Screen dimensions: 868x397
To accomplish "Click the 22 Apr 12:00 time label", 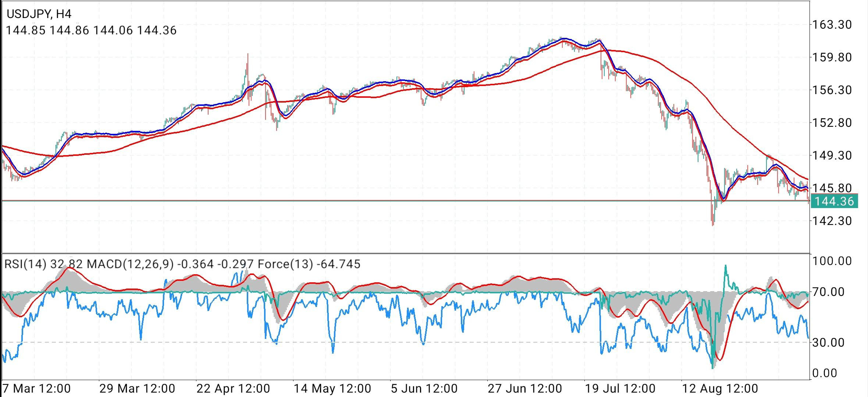I will [234, 389].
